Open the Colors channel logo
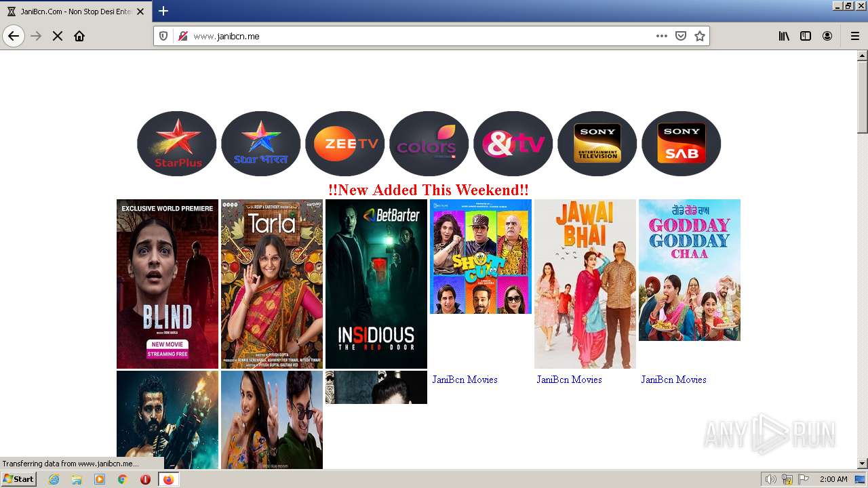 [x=429, y=144]
